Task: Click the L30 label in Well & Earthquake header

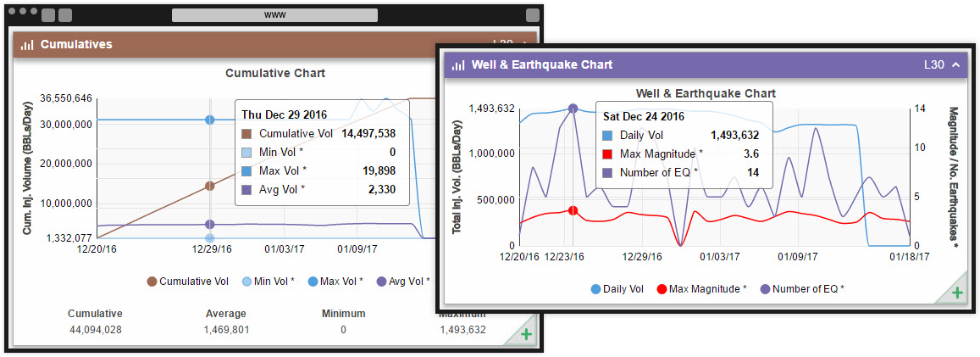Action: tap(933, 64)
